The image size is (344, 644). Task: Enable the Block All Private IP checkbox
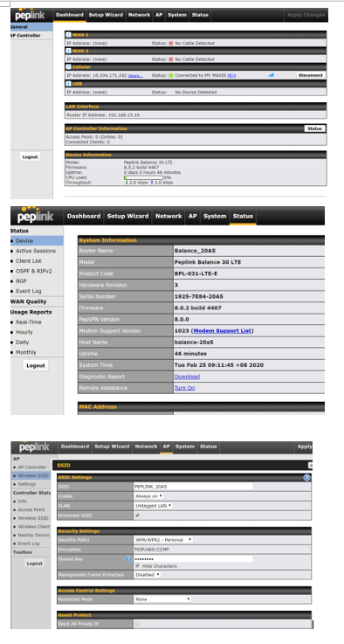[x=138, y=624]
